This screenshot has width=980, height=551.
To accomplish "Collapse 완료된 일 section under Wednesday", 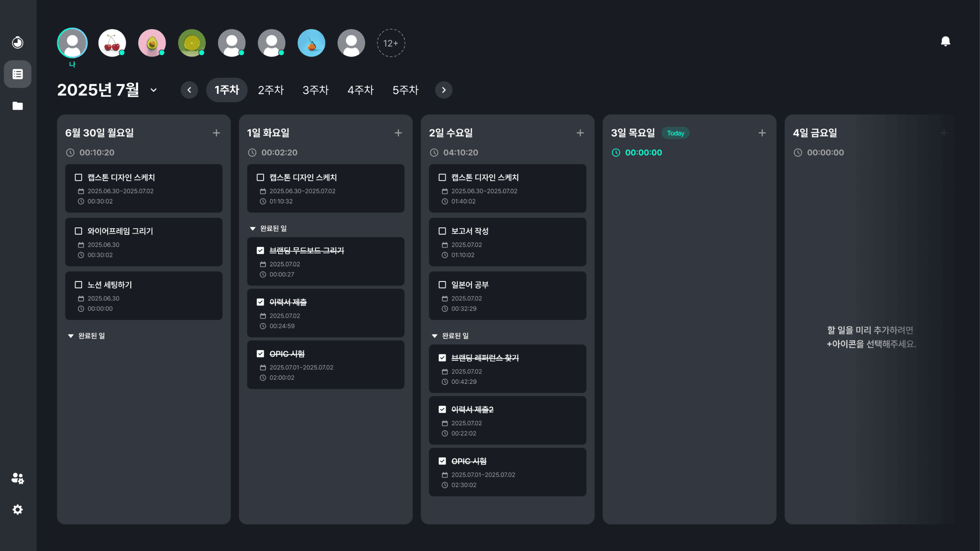I will (434, 336).
